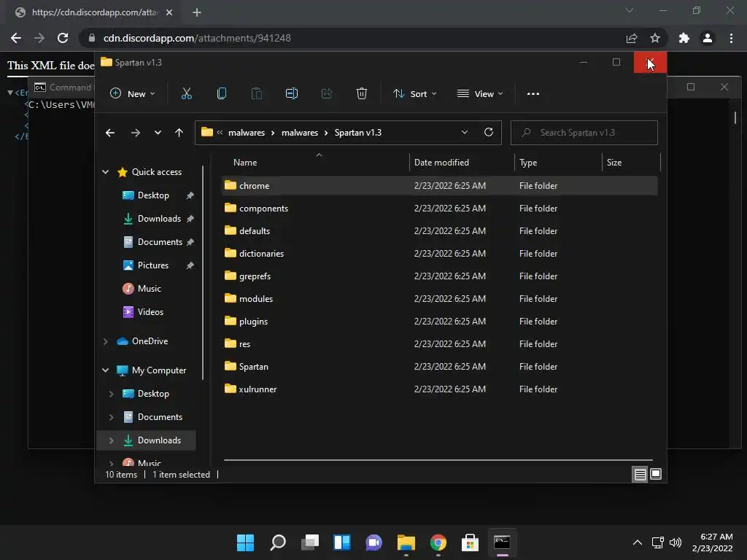The width and height of the screenshot is (747, 560).
Task: Select the Spartan folder row
Action: [x=440, y=367]
